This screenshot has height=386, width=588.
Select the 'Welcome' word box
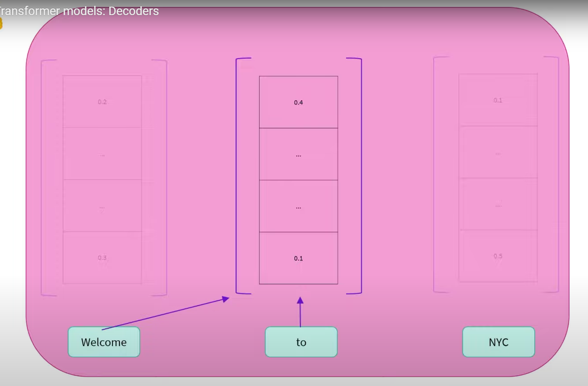pos(104,342)
